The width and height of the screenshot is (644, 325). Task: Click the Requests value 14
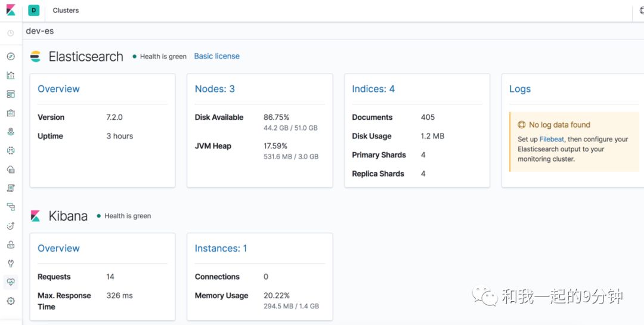[x=110, y=277]
